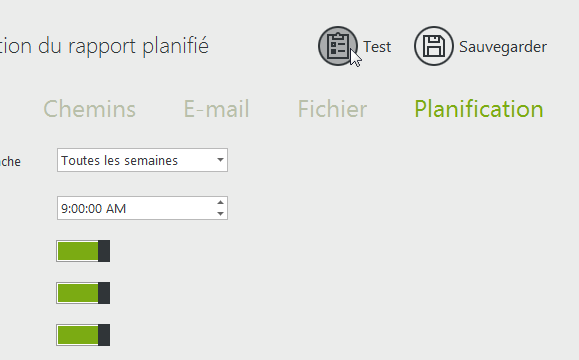Click the Test clipboard icon
Screen dimensions: 579x360
[338, 46]
